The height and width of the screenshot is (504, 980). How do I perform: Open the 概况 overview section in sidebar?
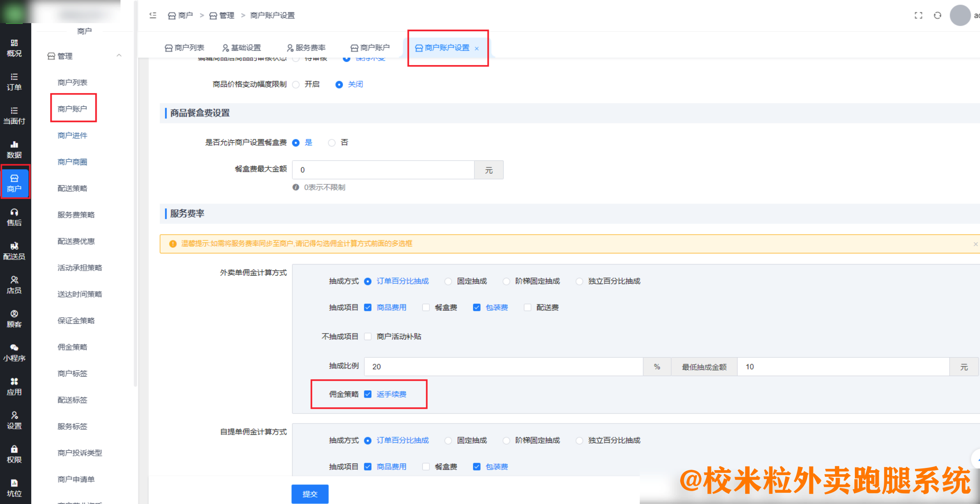tap(15, 48)
